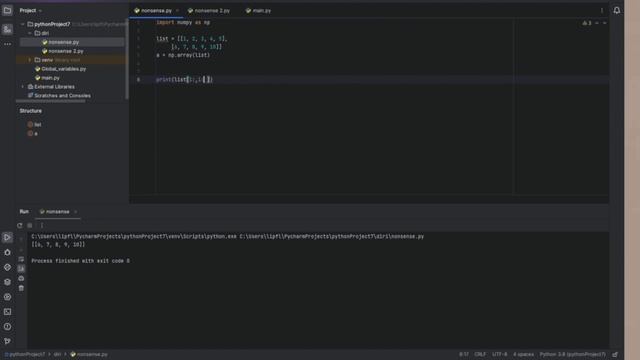Toggle scroll to end in the Run console
This screenshot has height=360, width=640.
tap(21, 269)
